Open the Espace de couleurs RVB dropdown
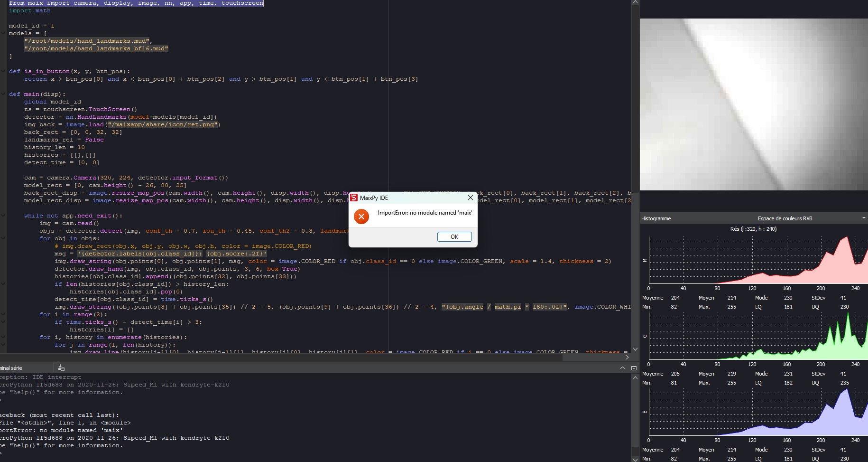 coord(863,218)
